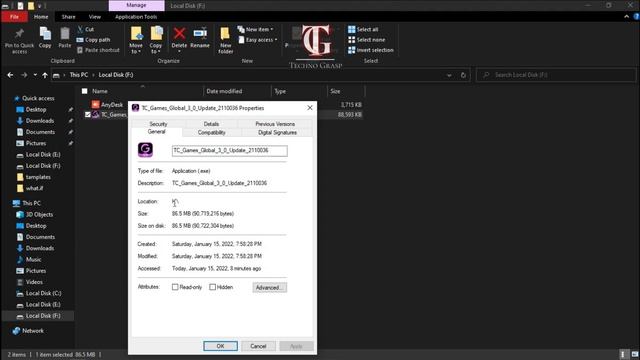Click the Select all icon
Viewport: 640px width, 360px height.
coord(351,29)
